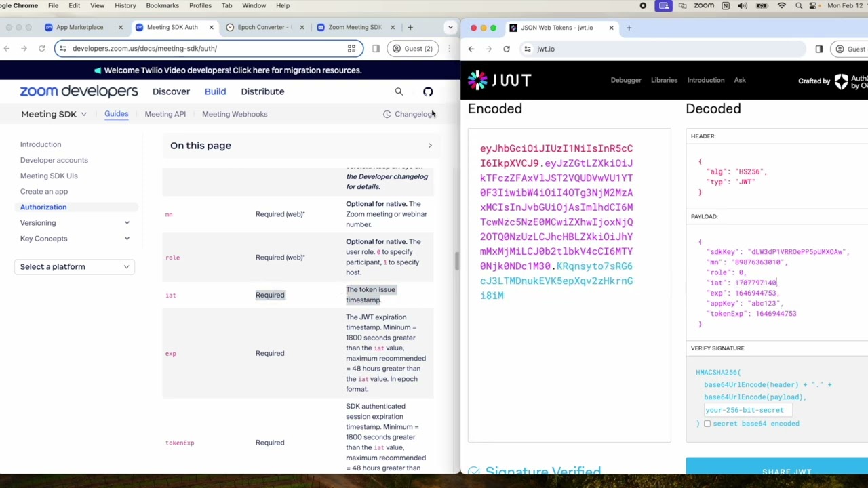Click the Encoded JWT token text area

pos(569,285)
